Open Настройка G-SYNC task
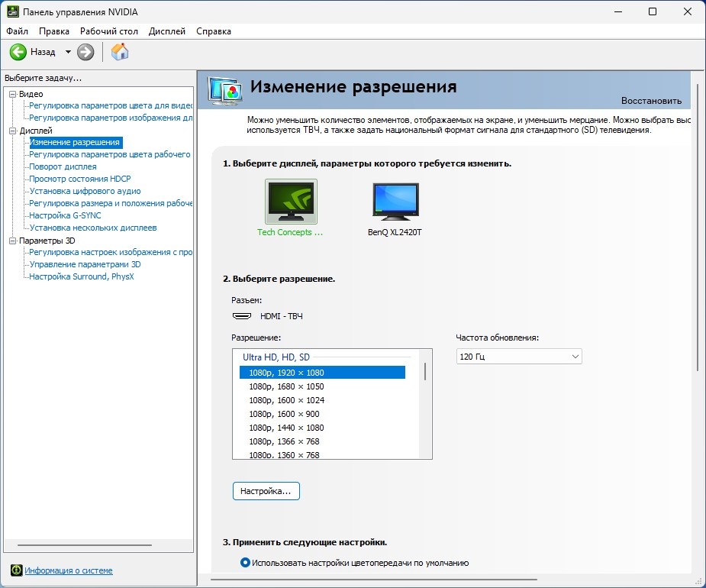Viewport: 706px width, 588px height. point(65,215)
